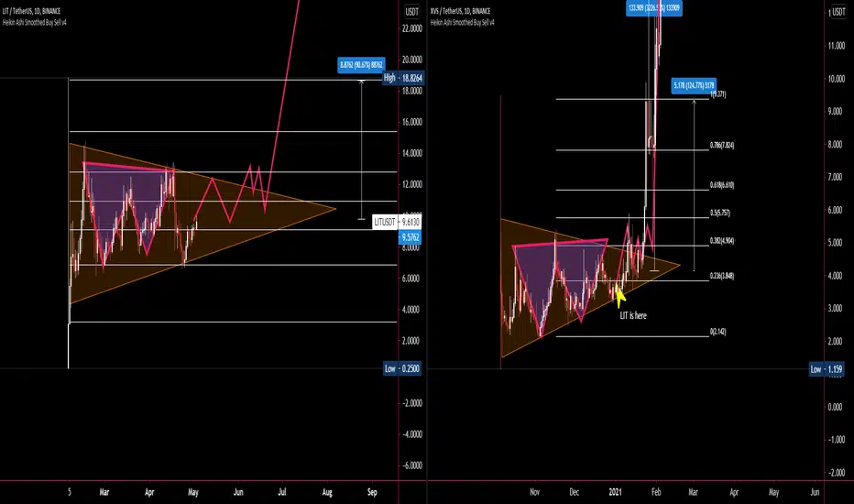Select Heikin Ashi indicator label on XVS chart
This screenshot has width=854, height=504.
click(463, 22)
